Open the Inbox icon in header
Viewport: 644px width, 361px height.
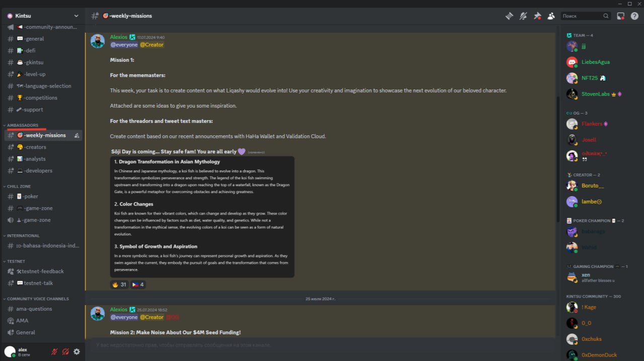621,16
